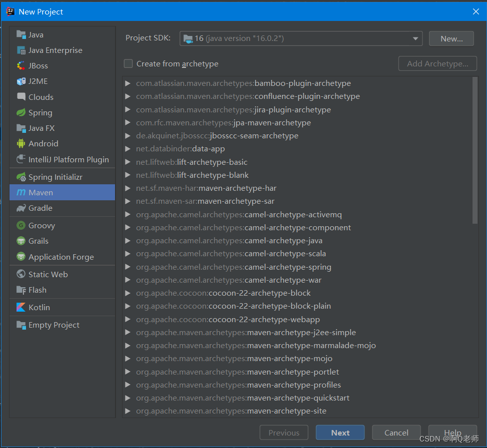
Task: Open the Project SDK dropdown
Action: click(300, 38)
